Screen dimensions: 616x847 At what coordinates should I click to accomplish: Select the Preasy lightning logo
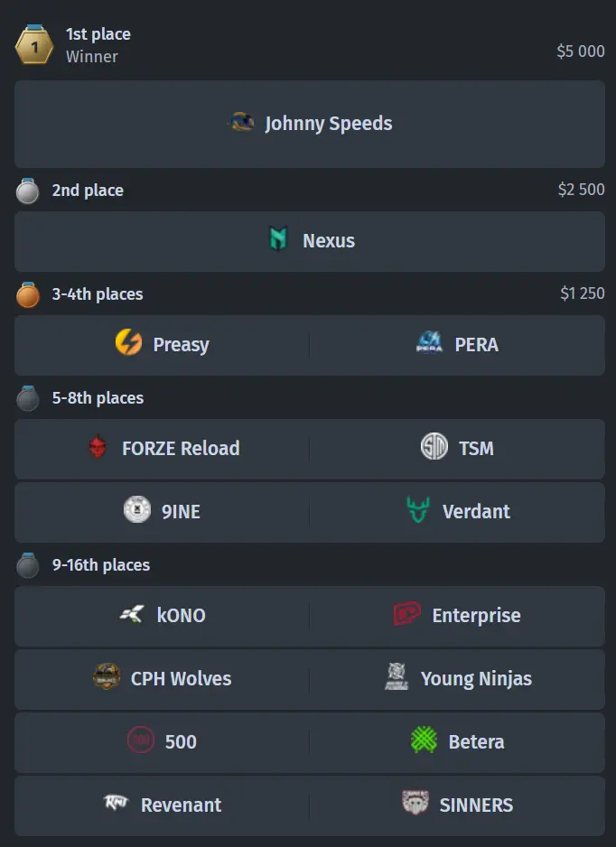coord(128,342)
